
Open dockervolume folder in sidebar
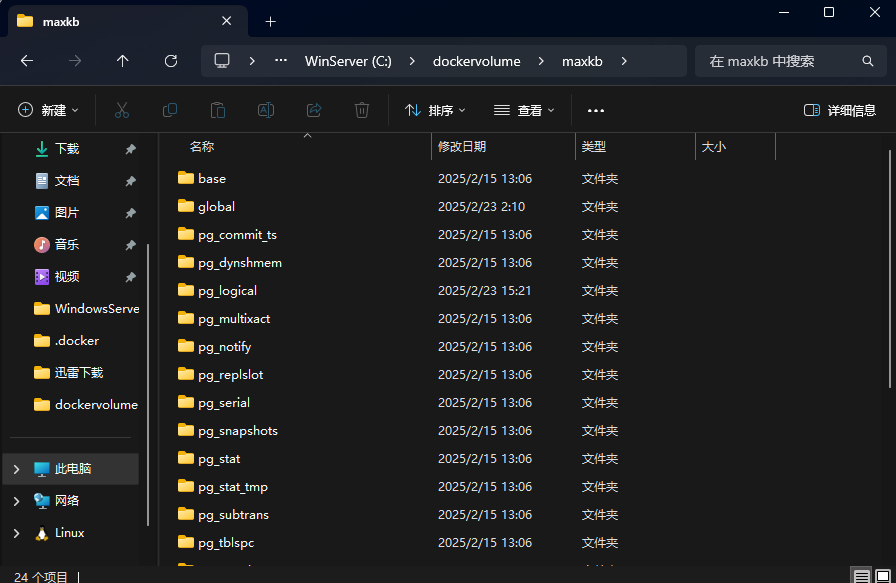coord(86,405)
